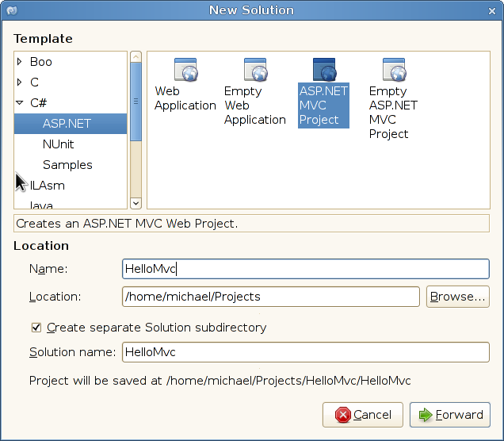Click the category tree scrollbar handle
Viewport: 504px width, 441px height.
(x=136, y=102)
